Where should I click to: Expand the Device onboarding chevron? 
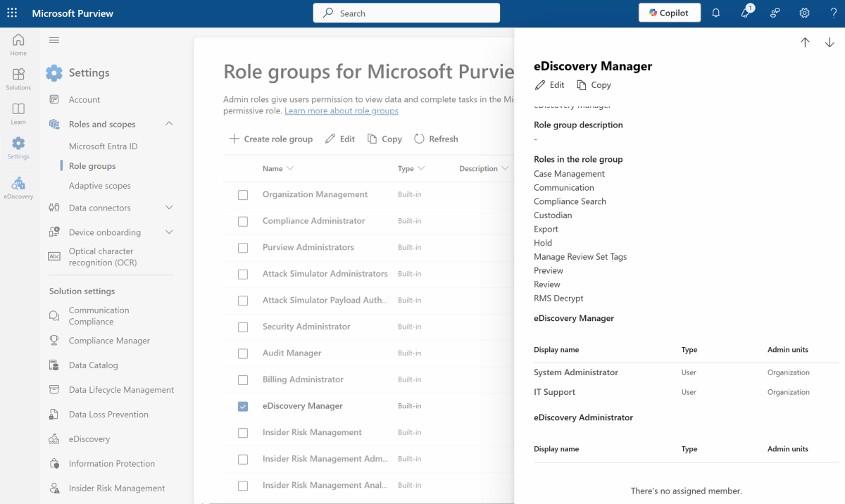[x=169, y=232]
